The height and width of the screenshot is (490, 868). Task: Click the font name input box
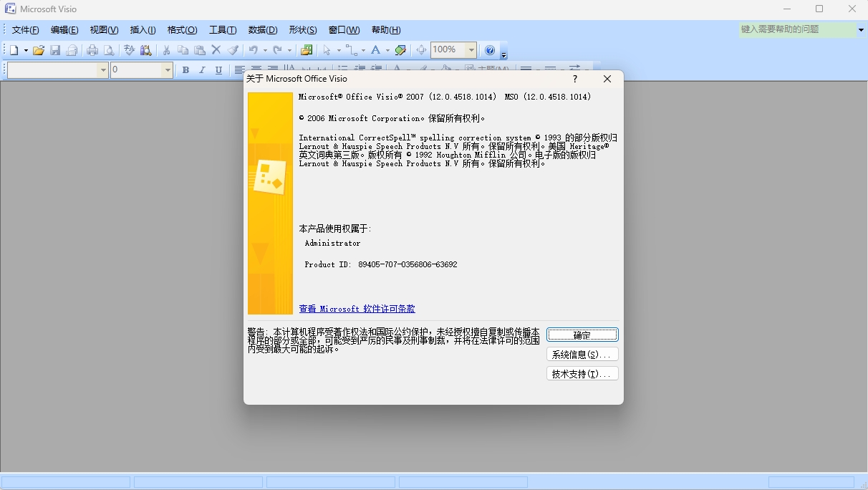52,70
